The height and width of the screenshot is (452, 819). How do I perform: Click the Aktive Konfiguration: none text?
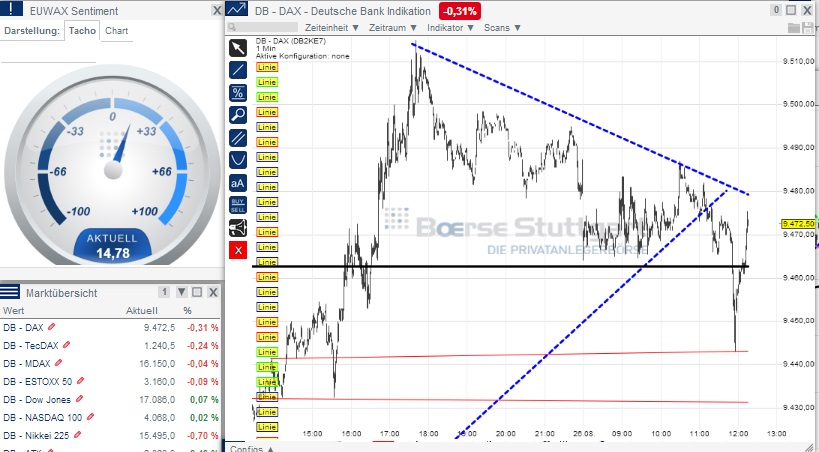coord(302,56)
